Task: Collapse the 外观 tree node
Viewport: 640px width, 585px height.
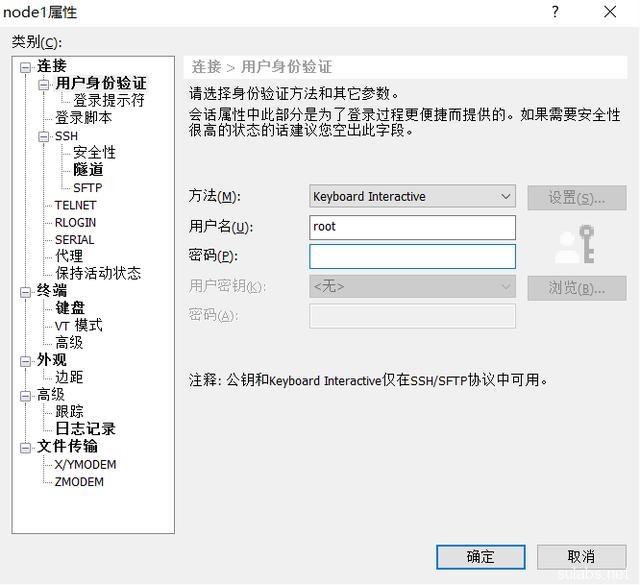Action: coord(25,361)
